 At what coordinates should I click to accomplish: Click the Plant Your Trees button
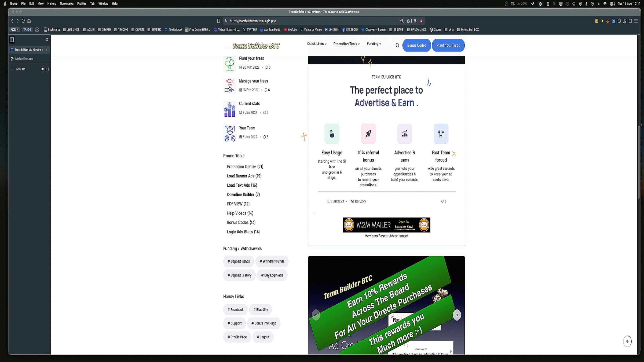point(448,45)
